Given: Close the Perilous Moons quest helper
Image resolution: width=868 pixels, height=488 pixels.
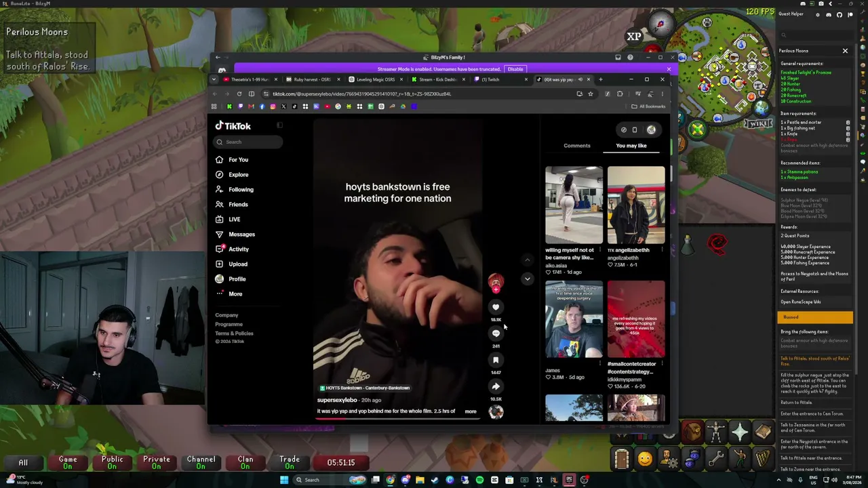Looking at the screenshot, I should tap(845, 51).
